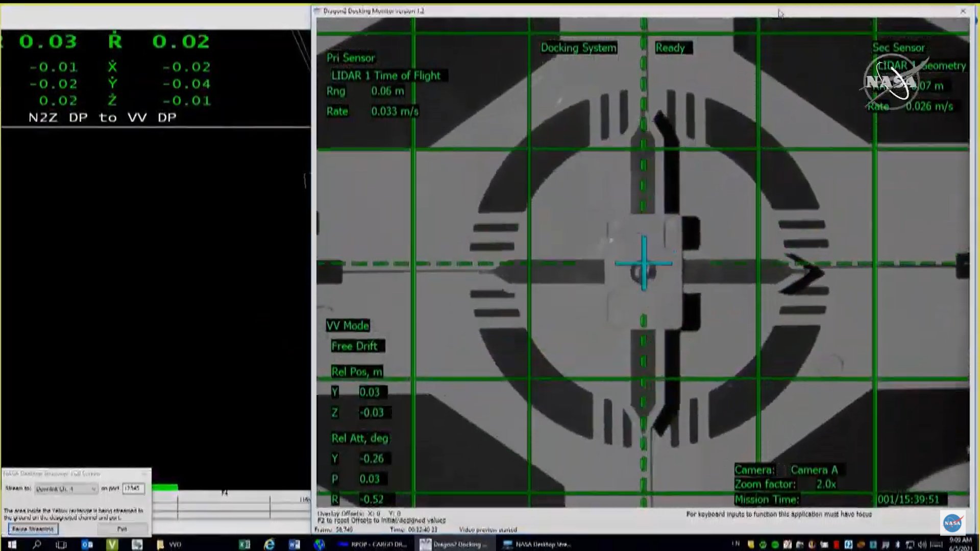980x551 pixels.
Task: Close the Dragon2 Docking Monitor window
Action: coord(963,11)
